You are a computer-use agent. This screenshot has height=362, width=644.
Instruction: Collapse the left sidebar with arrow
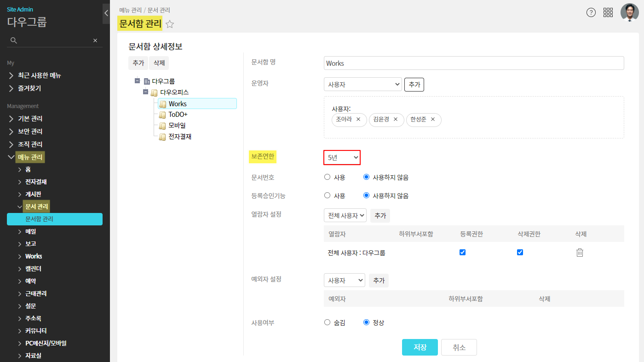click(x=106, y=13)
